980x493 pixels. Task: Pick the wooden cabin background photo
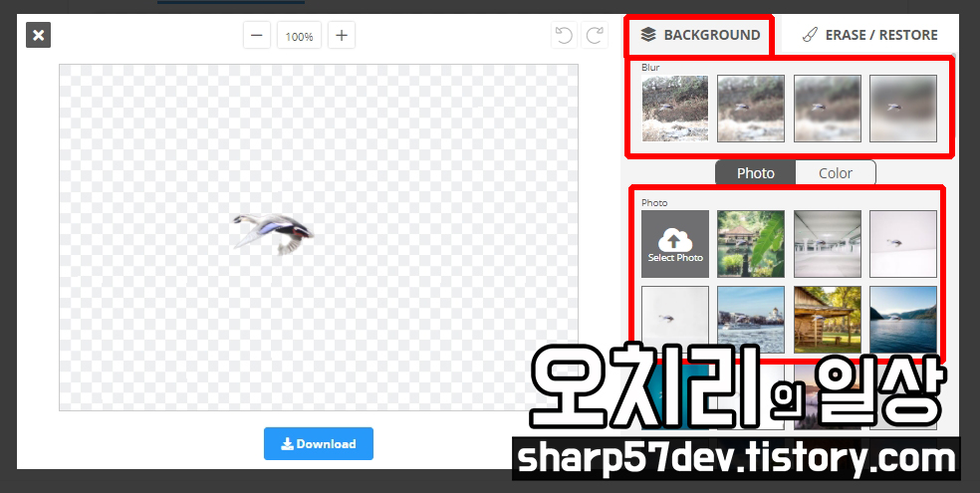[x=828, y=320]
